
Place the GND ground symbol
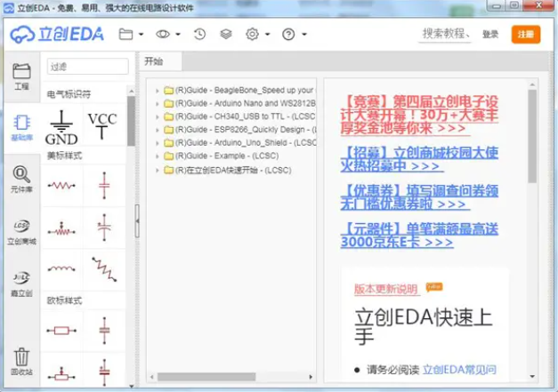coord(61,127)
